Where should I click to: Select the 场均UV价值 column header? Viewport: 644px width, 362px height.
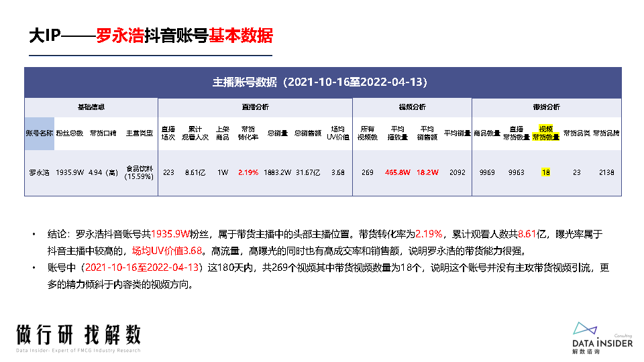[x=338, y=133]
